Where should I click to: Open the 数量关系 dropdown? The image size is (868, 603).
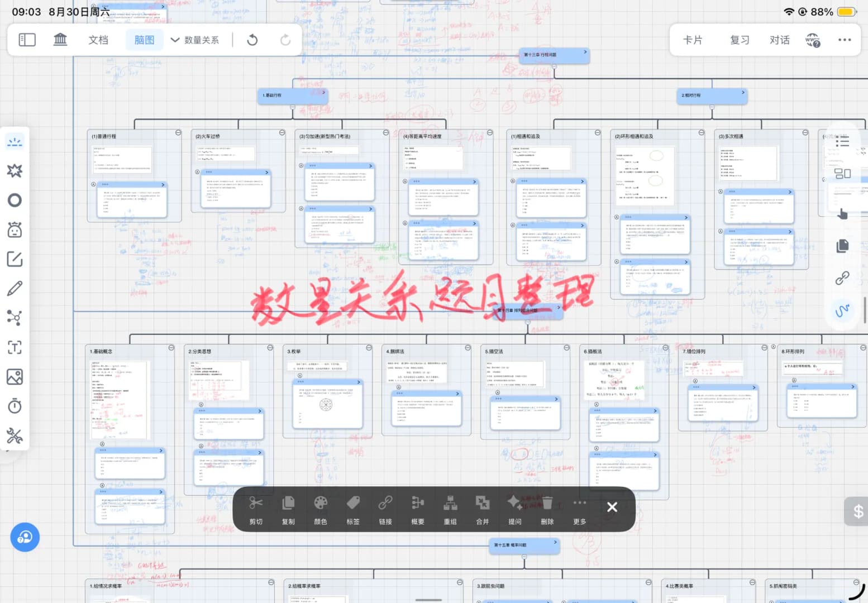[195, 40]
